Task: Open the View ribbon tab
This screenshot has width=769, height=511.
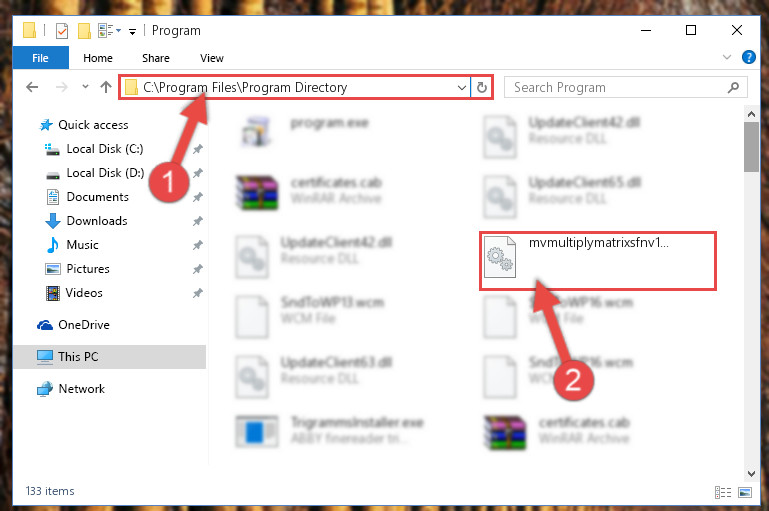Action: click(x=212, y=58)
